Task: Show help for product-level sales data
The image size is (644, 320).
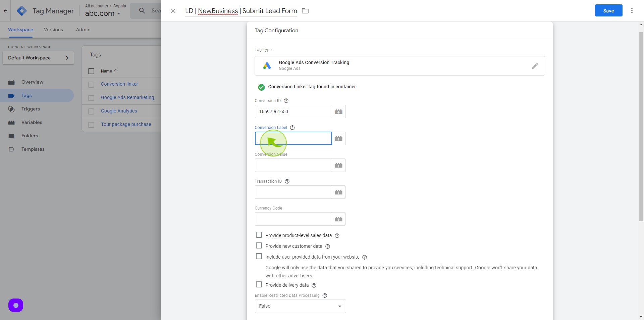Action: pos(337,236)
